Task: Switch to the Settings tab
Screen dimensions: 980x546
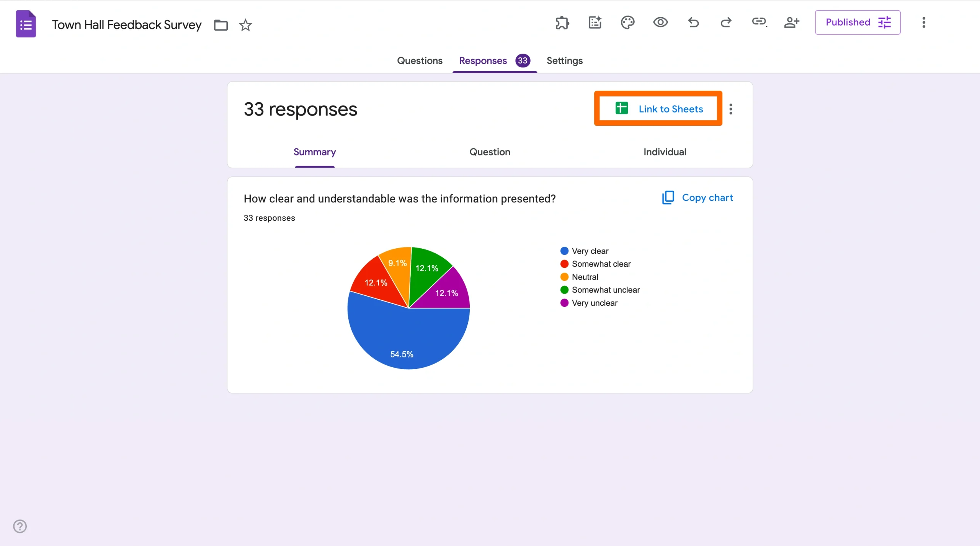Action: pos(564,60)
